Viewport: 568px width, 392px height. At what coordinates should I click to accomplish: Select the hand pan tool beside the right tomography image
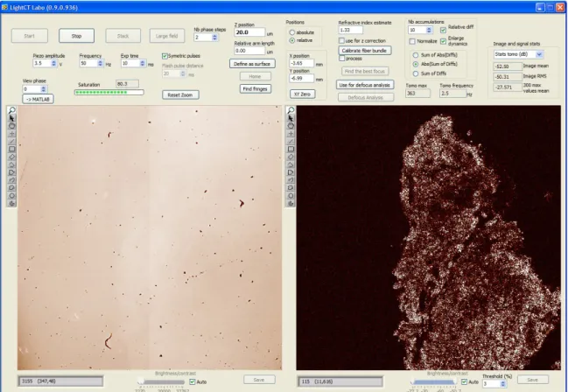(x=291, y=126)
